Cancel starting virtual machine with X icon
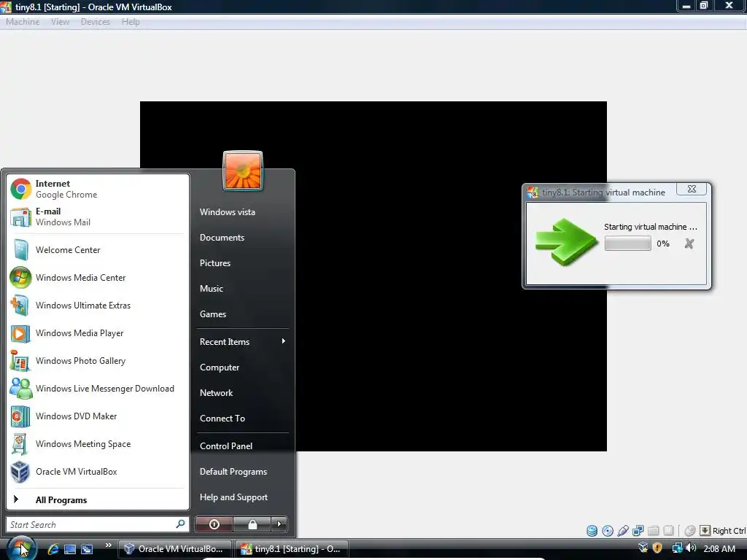The width and height of the screenshot is (747, 560). [689, 244]
